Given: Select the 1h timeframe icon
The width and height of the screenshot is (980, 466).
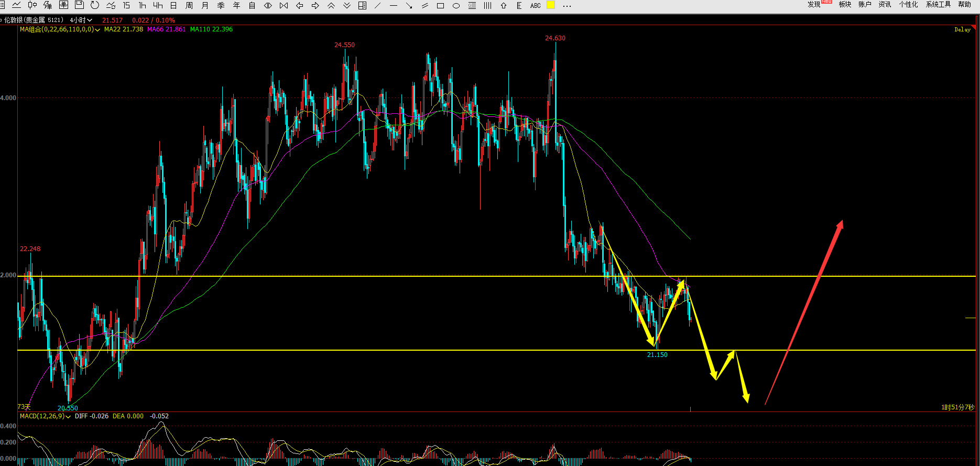Looking at the screenshot, I should 142,5.
